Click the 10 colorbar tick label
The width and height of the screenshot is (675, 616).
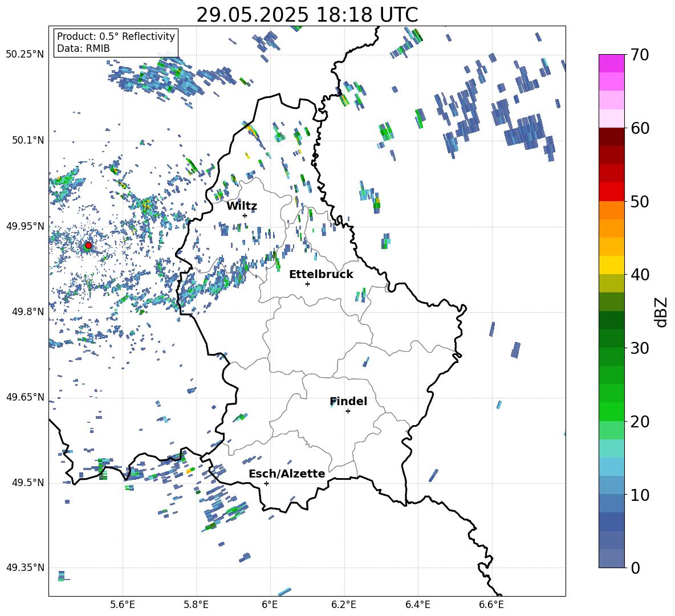(640, 495)
